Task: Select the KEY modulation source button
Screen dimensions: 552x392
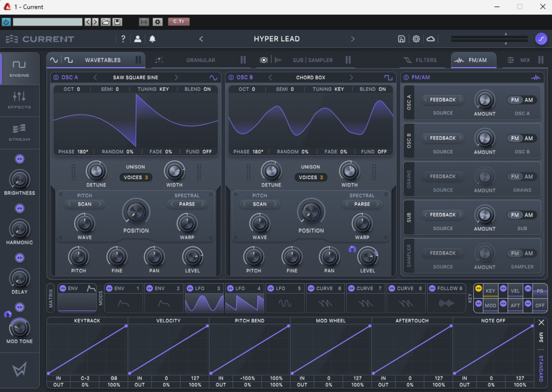Action: 491,291
